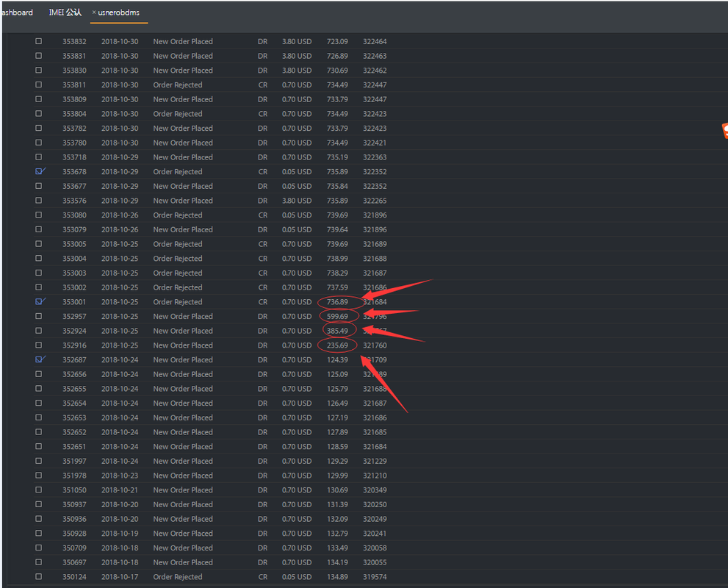The width and height of the screenshot is (728, 588).
Task: Click ID 352652 in the table
Action: [x=74, y=432]
